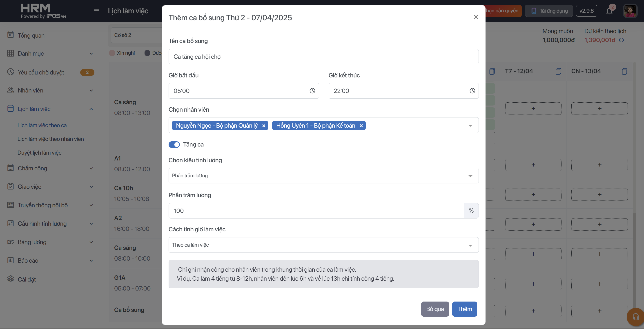The height and width of the screenshot is (329, 644).
Task: Click the Phần trăm lương input field
Action: [x=316, y=211]
